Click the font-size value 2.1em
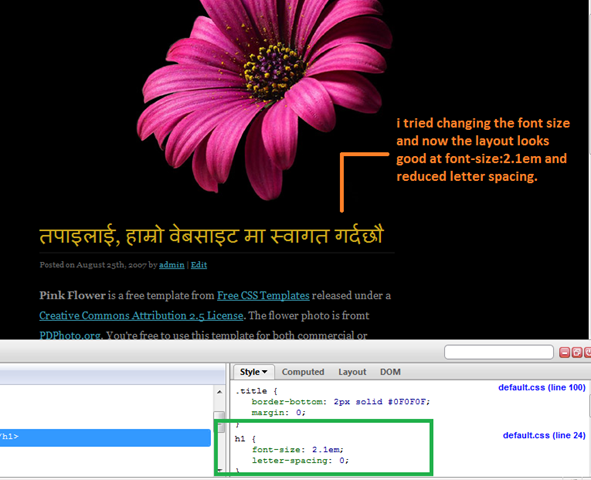Viewport: 591px width, 480px height. (326, 449)
